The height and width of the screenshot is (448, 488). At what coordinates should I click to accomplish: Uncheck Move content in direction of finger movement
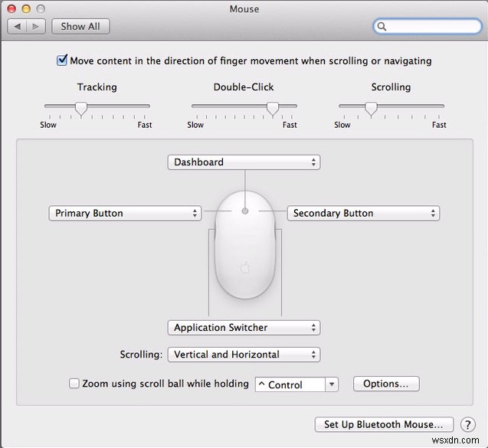(x=61, y=60)
